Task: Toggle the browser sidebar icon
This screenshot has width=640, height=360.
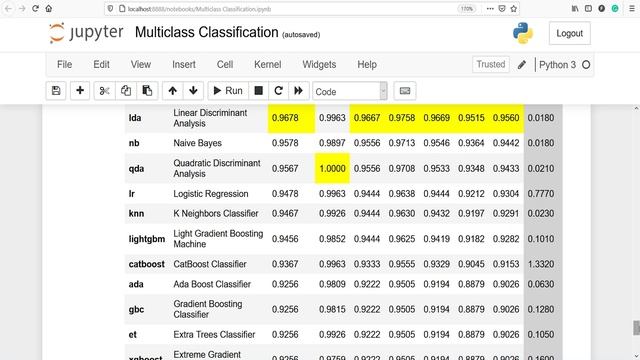Action: coord(588,9)
